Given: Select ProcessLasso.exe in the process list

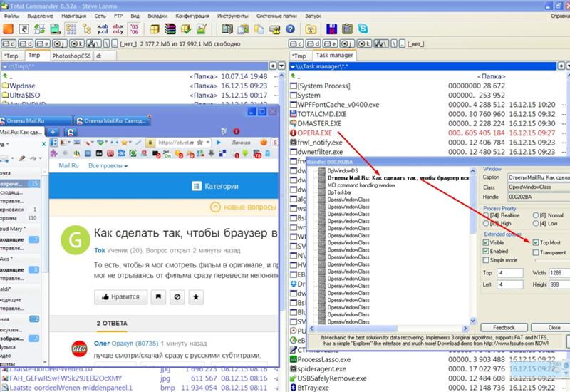Looking at the screenshot, I should coord(324,360).
